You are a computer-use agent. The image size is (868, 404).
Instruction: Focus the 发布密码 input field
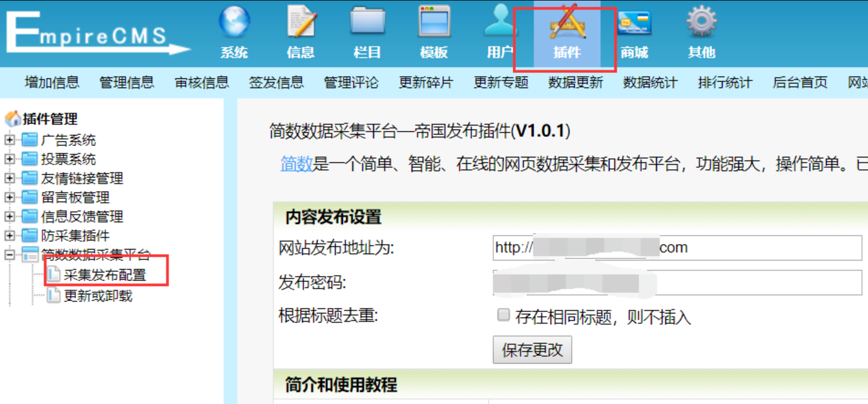pyautogui.click(x=677, y=283)
